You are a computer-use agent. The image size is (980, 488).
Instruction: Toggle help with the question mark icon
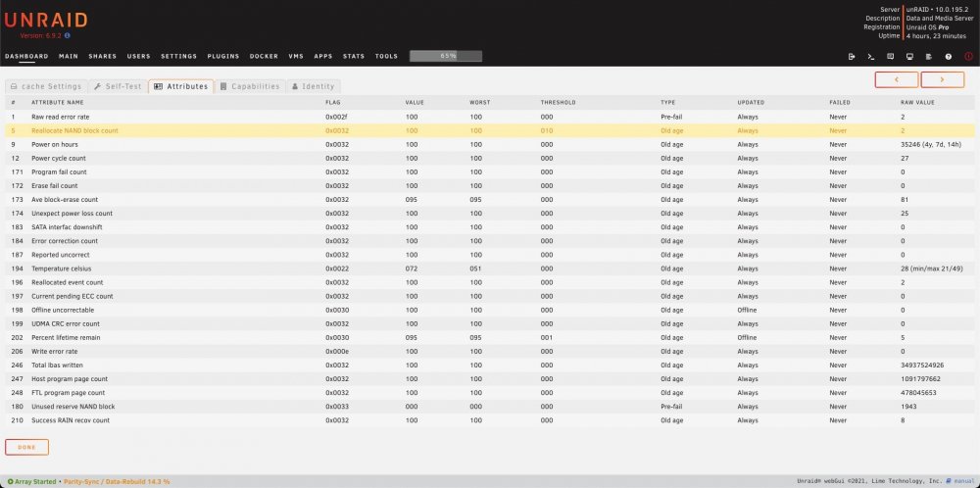(x=948, y=56)
